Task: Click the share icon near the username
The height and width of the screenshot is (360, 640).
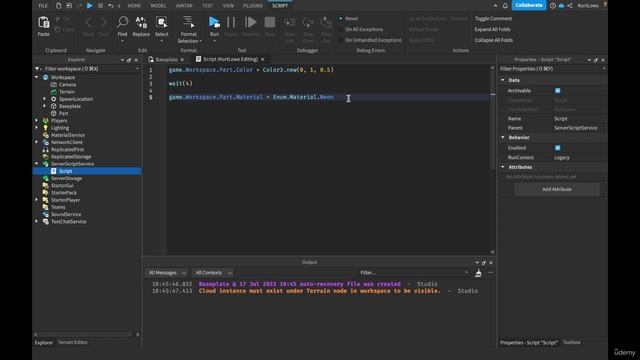Action: coord(570,6)
